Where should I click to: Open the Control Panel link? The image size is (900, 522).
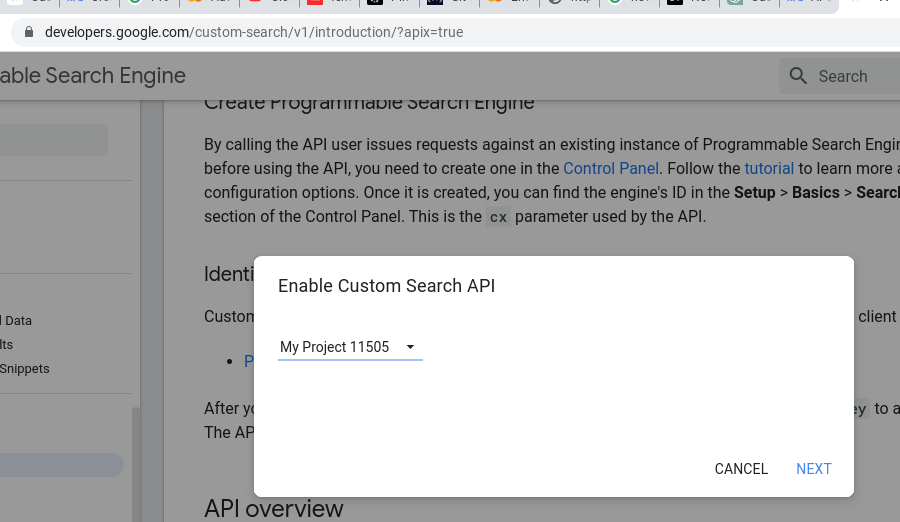(x=611, y=168)
